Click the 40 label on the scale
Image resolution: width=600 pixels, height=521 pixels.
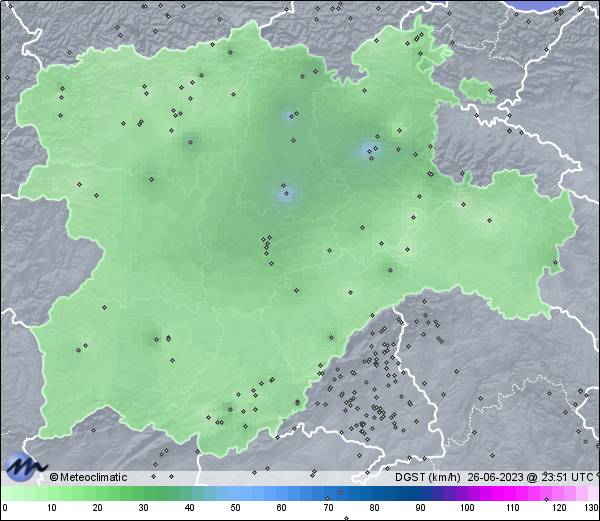(189, 508)
